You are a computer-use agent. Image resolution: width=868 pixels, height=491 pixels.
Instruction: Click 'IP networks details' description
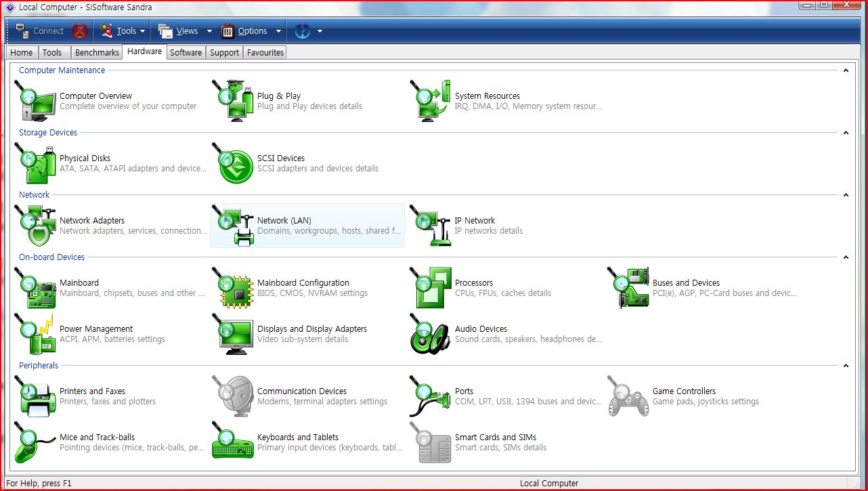489,231
